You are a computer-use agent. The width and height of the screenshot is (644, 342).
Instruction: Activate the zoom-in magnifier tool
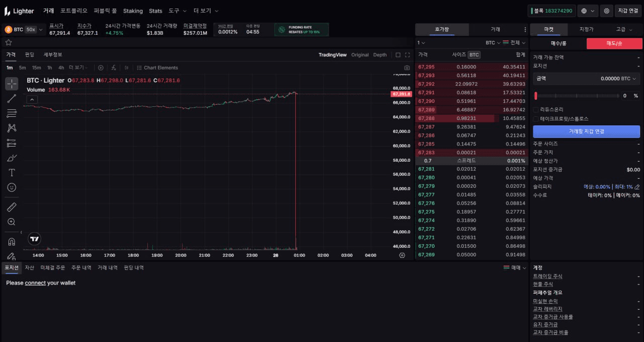coord(12,222)
